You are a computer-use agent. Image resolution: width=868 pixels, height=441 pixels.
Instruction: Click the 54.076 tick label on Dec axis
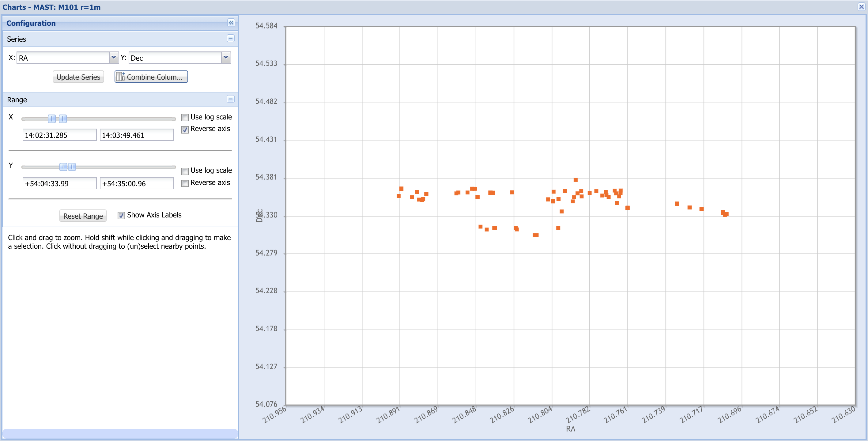coord(266,404)
